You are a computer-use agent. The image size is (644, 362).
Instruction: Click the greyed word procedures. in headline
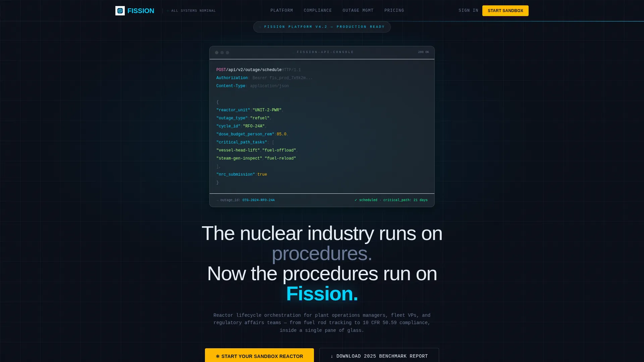coord(322,253)
